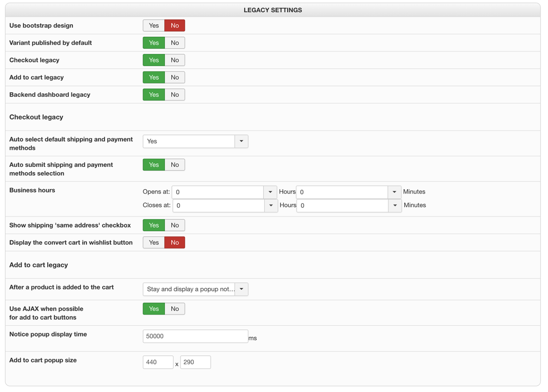Enable Yes for Use bootstrap design
Image resolution: width=548 pixels, height=392 pixels.
(154, 25)
